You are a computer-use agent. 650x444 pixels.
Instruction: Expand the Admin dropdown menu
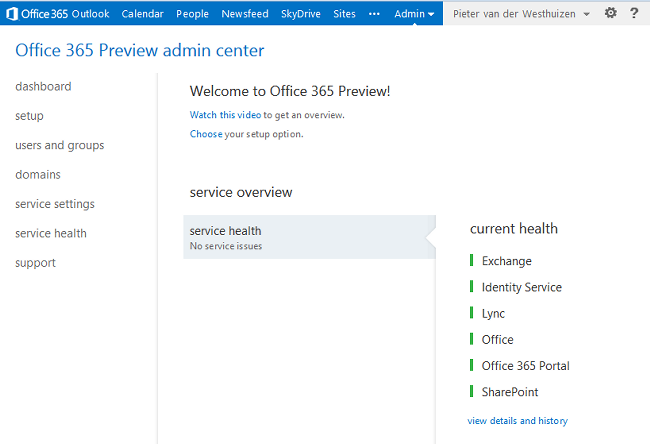pos(414,14)
